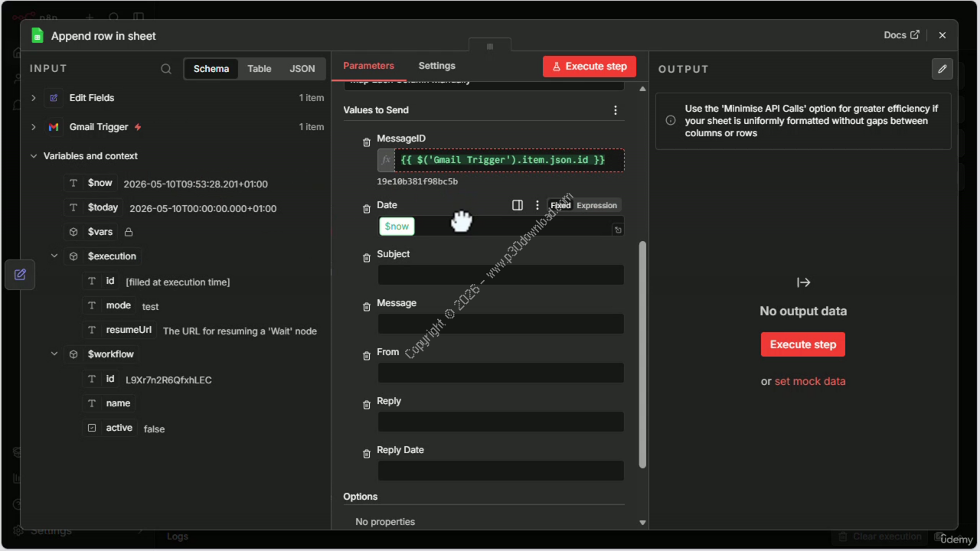Switch input view to Table
The width and height of the screenshot is (980, 551).
(260, 69)
